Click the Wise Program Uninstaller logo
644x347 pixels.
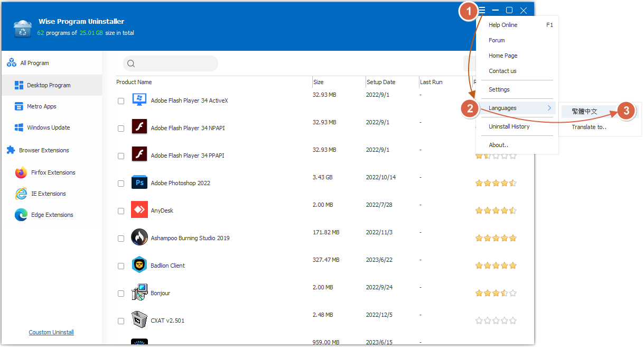pyautogui.click(x=23, y=29)
